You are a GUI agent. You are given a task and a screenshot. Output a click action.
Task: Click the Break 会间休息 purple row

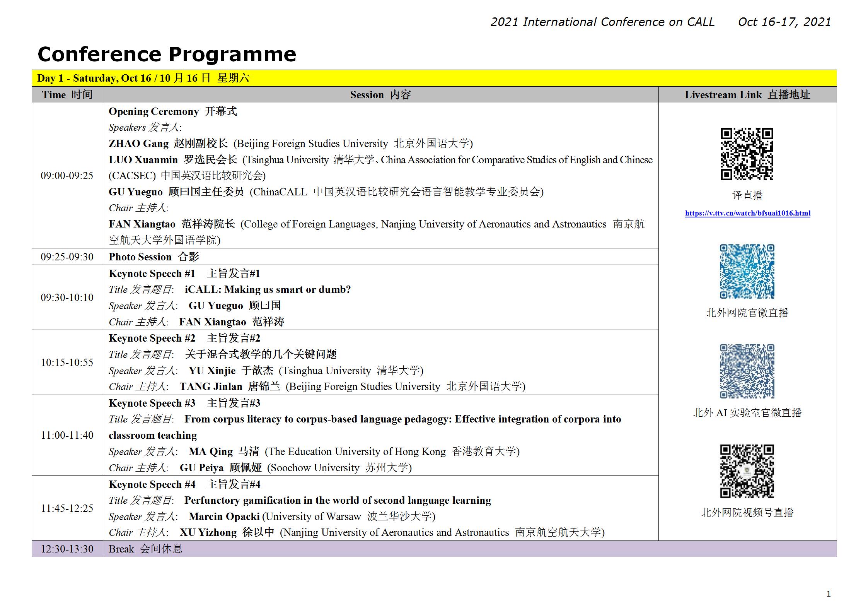pos(145,549)
